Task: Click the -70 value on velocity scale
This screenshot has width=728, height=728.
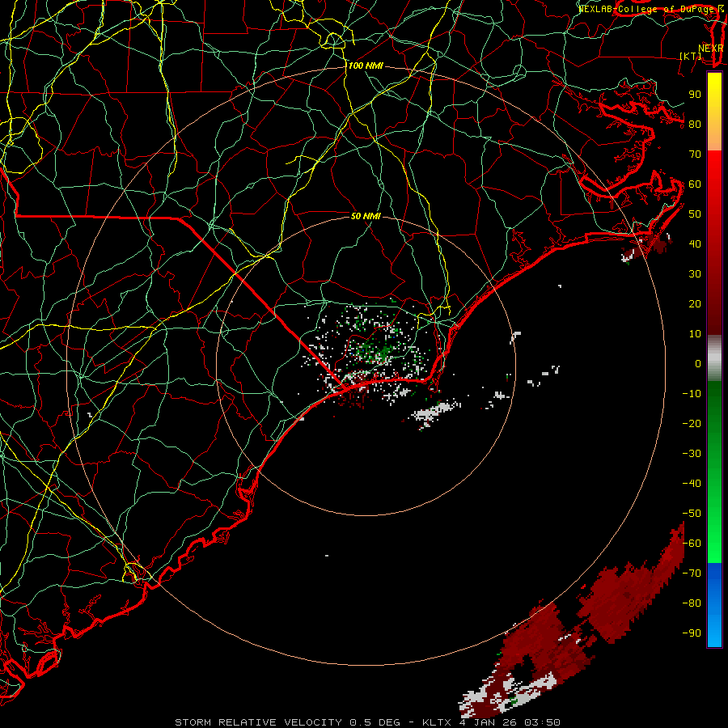Action: tap(692, 574)
